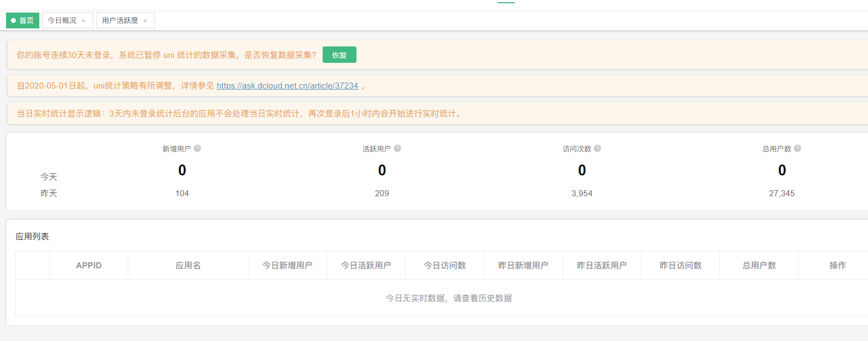Screen dimensions: 868x341
Task: Click the 昨日新增用户 column header
Action: 523,266
